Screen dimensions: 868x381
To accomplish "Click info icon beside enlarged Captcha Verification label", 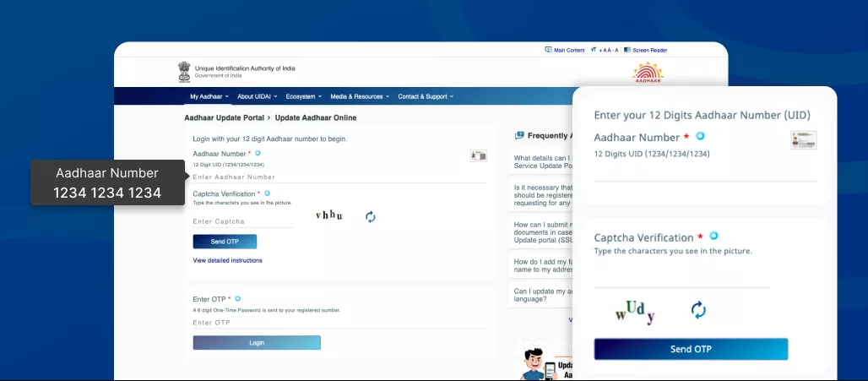I will tap(713, 237).
